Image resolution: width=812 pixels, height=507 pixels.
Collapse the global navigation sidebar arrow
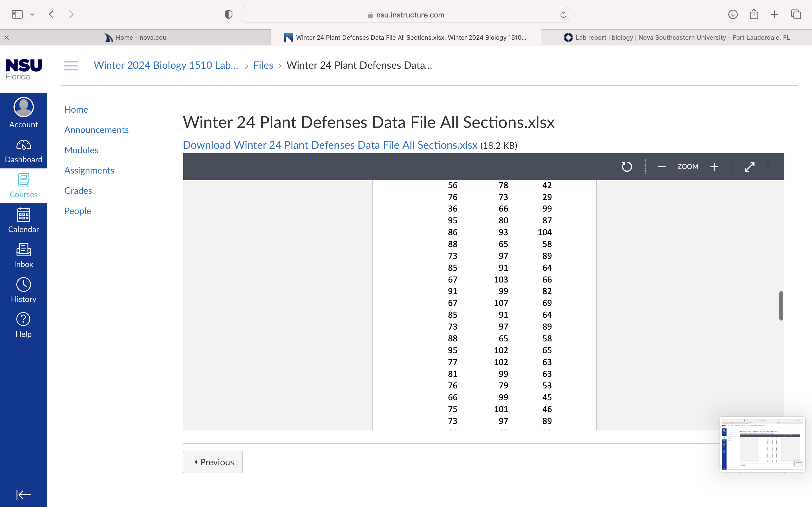click(23, 494)
